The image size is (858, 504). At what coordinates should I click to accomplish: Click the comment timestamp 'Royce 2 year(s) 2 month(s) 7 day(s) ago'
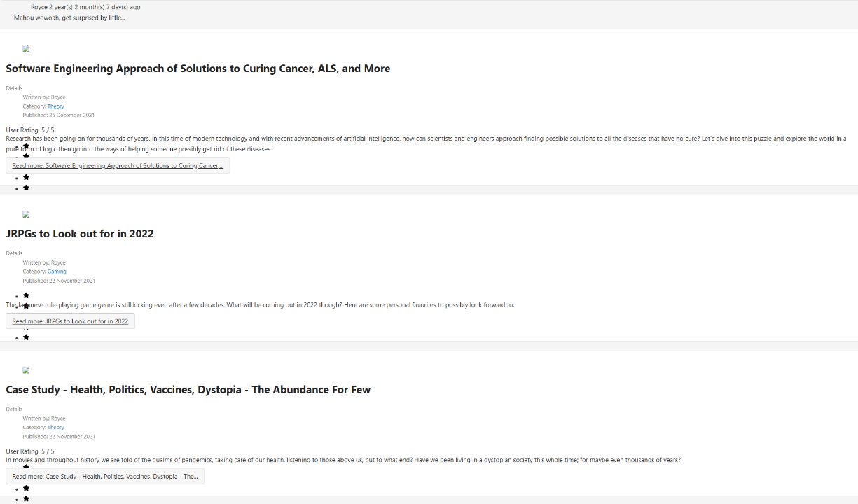[85, 7]
